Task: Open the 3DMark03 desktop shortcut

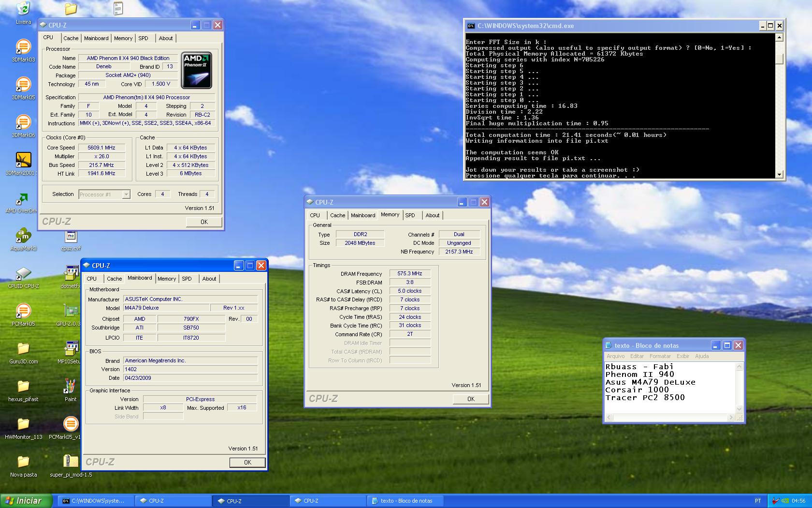Action: tap(23, 50)
